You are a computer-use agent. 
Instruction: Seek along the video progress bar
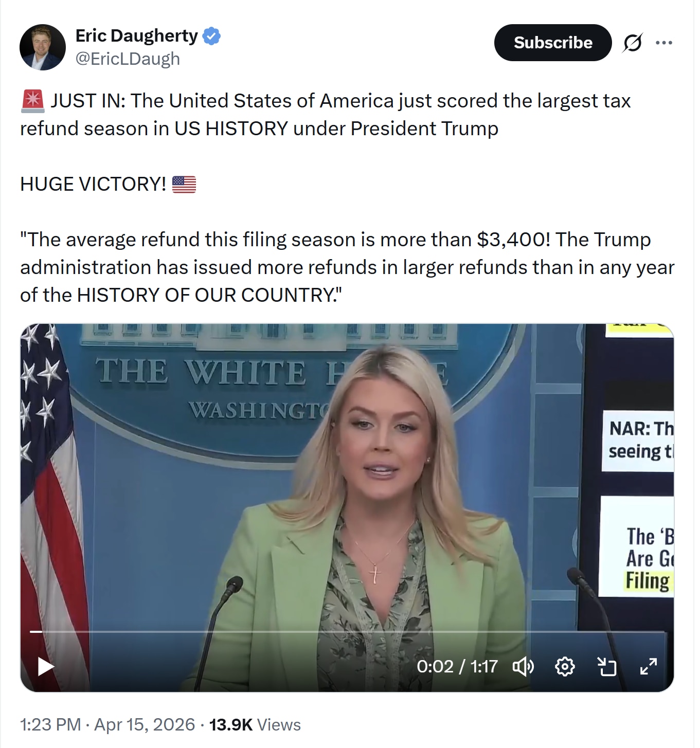coord(347,631)
